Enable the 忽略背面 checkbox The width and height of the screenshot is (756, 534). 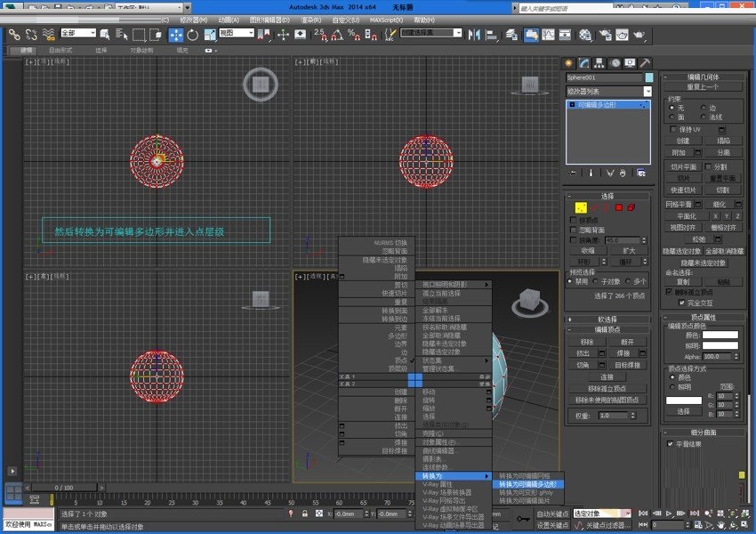click(x=574, y=231)
